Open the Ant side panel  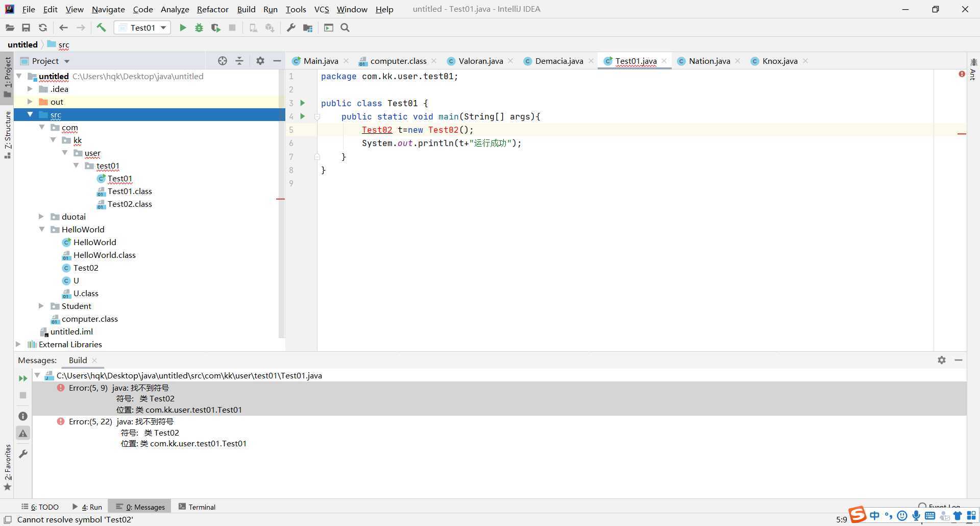click(973, 69)
